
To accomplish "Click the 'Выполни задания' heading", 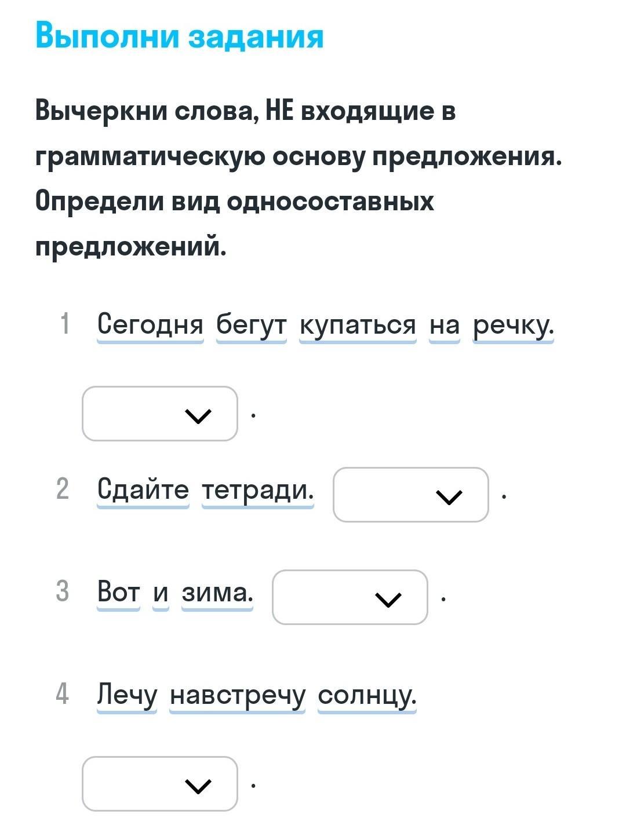I will (179, 36).
